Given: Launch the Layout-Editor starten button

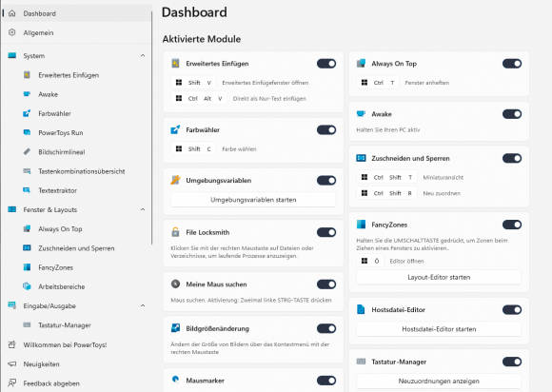Looking at the screenshot, I should (439, 277).
